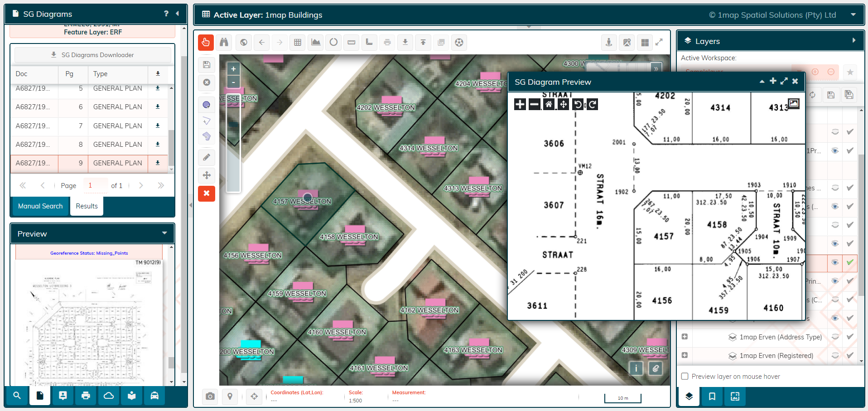Open the copyright dropdown at top right
The width and height of the screenshot is (868, 411).
point(854,15)
